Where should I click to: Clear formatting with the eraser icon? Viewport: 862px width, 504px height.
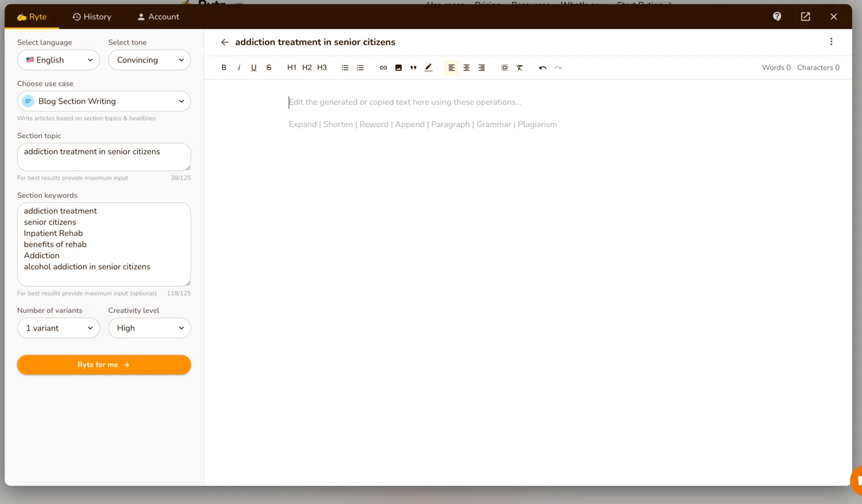(x=519, y=68)
